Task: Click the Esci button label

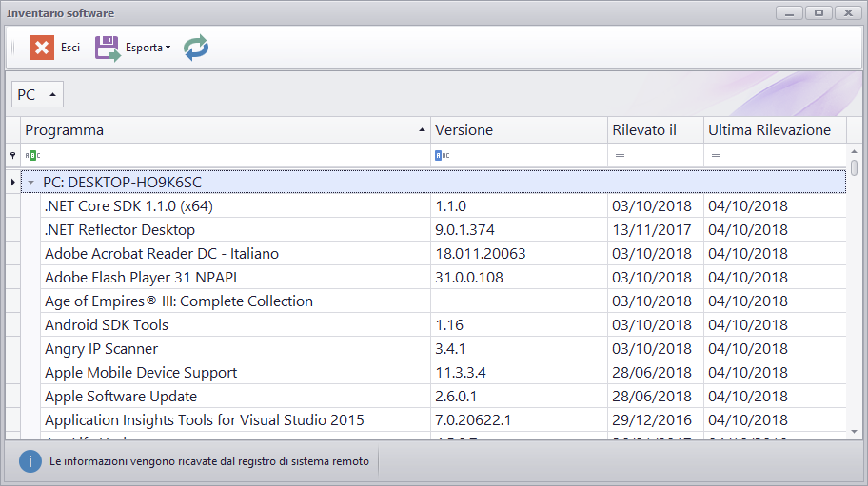Action: [x=70, y=48]
